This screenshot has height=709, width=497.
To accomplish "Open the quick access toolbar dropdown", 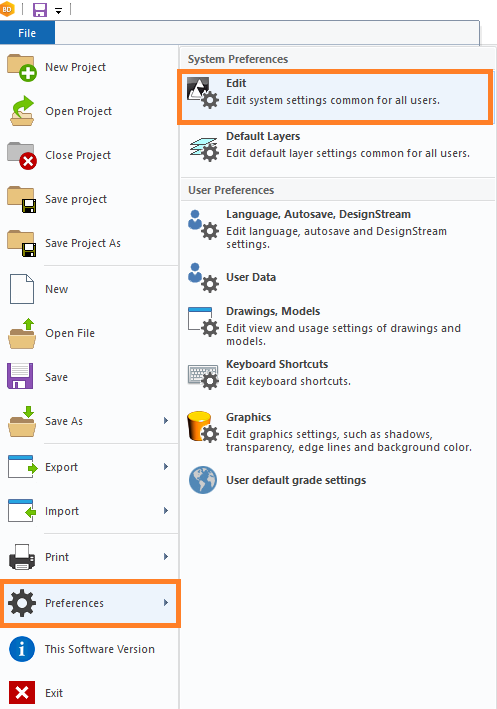I will (x=58, y=11).
